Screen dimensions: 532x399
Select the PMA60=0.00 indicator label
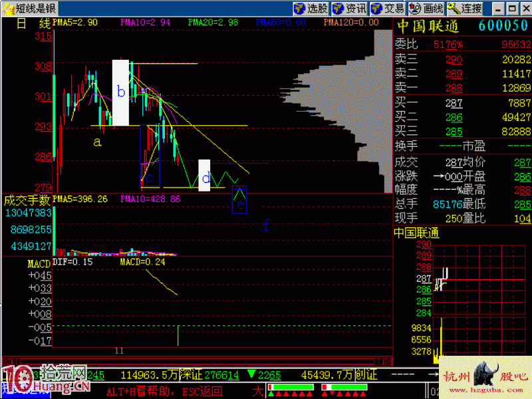281,23
